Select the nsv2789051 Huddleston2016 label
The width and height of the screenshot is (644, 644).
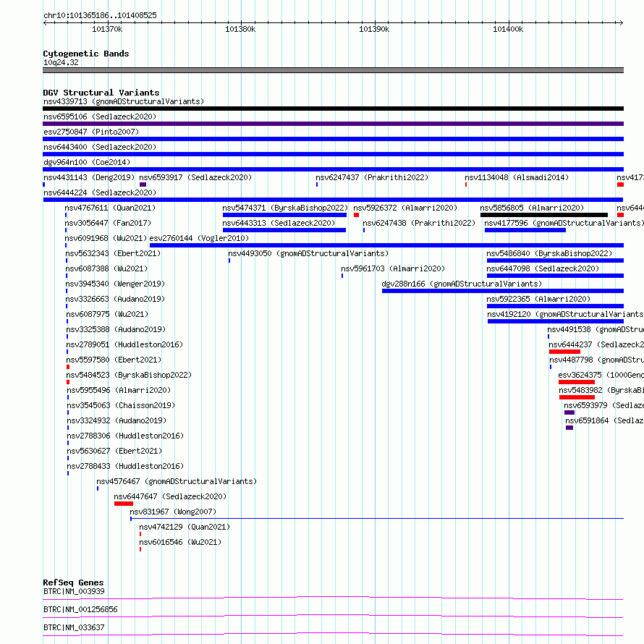(125, 344)
